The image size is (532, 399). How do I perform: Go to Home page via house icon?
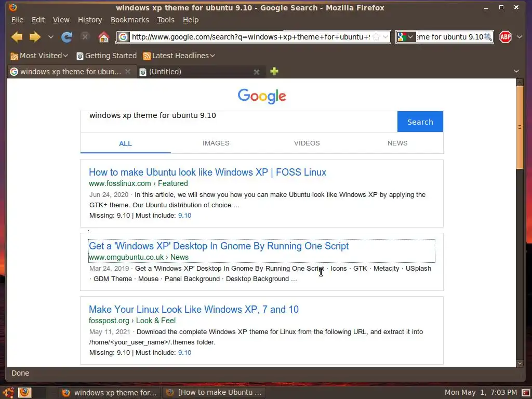[x=104, y=37]
